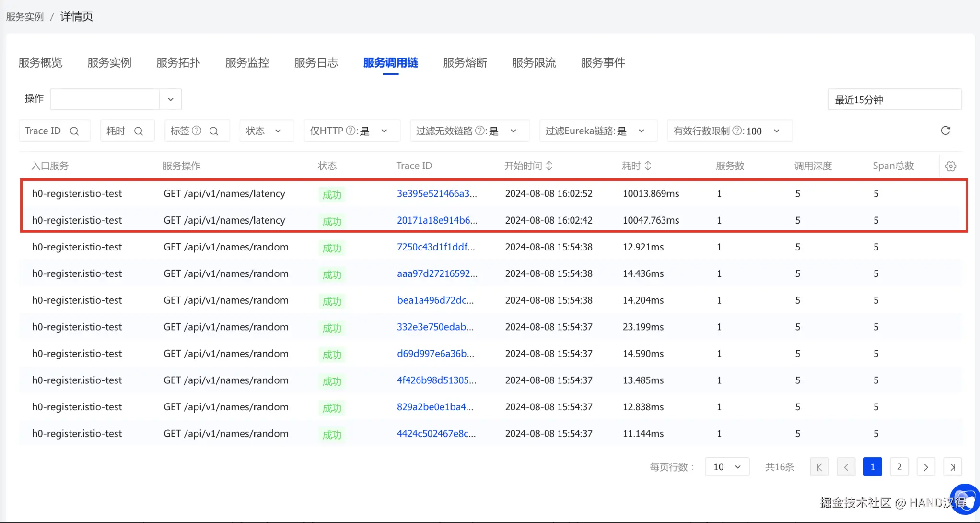Click the 耗时 filter search icon
The height and width of the screenshot is (523, 980).
click(x=139, y=131)
